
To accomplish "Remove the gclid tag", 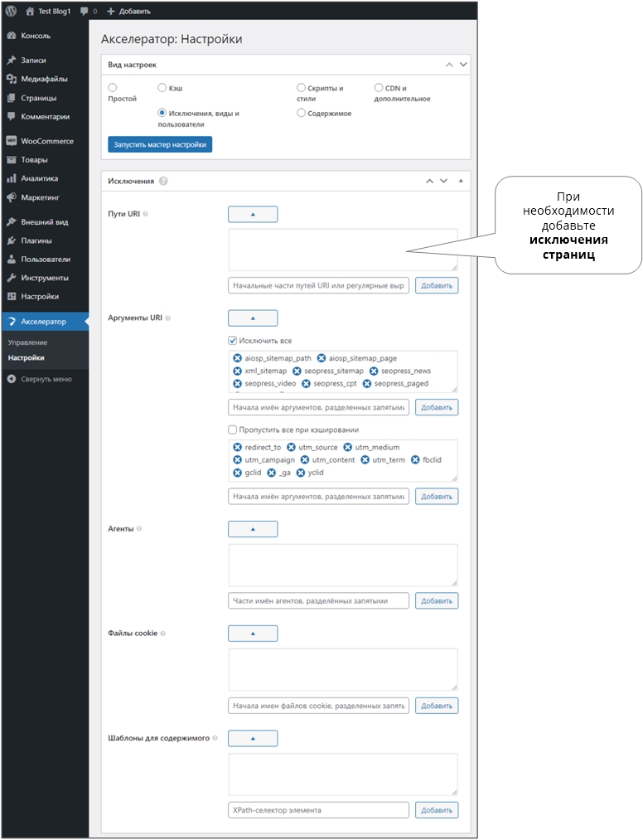I will [237, 473].
